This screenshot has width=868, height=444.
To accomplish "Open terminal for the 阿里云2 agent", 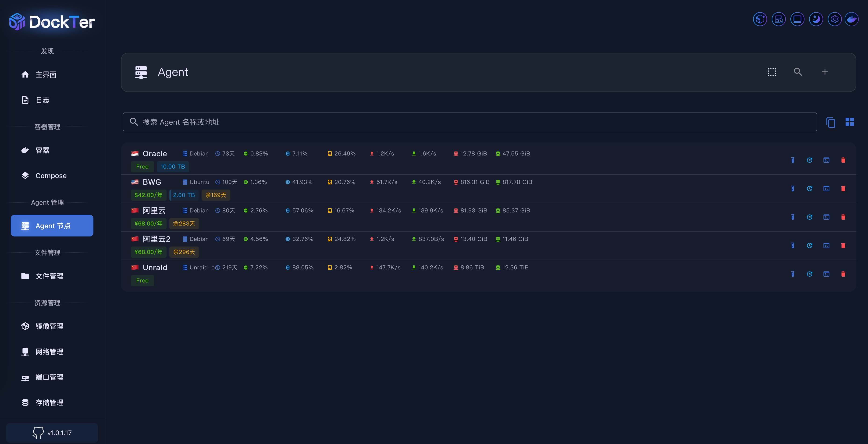I will [x=826, y=246].
